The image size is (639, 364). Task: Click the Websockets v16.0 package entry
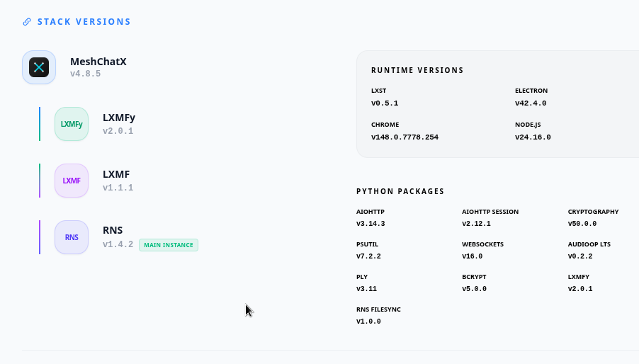click(x=482, y=251)
